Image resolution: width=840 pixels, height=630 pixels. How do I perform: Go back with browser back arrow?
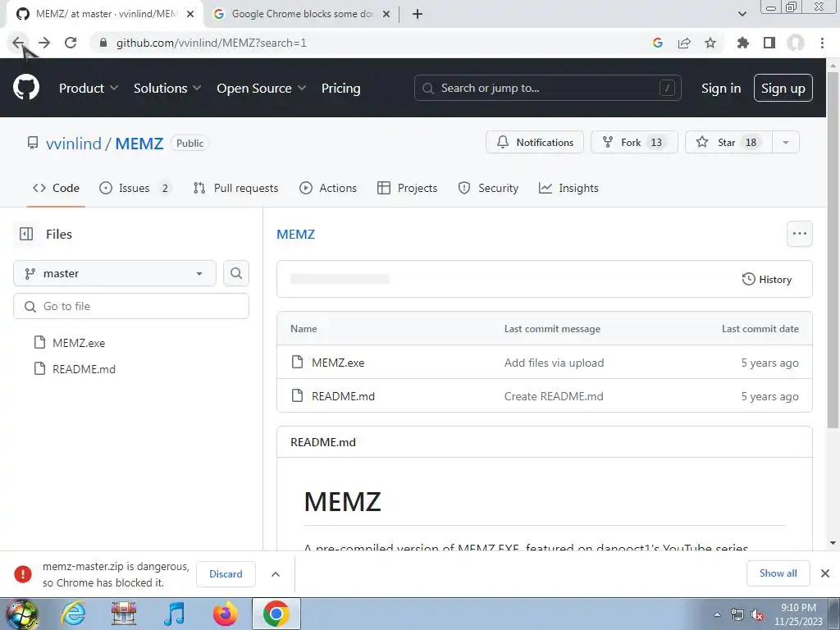click(18, 43)
